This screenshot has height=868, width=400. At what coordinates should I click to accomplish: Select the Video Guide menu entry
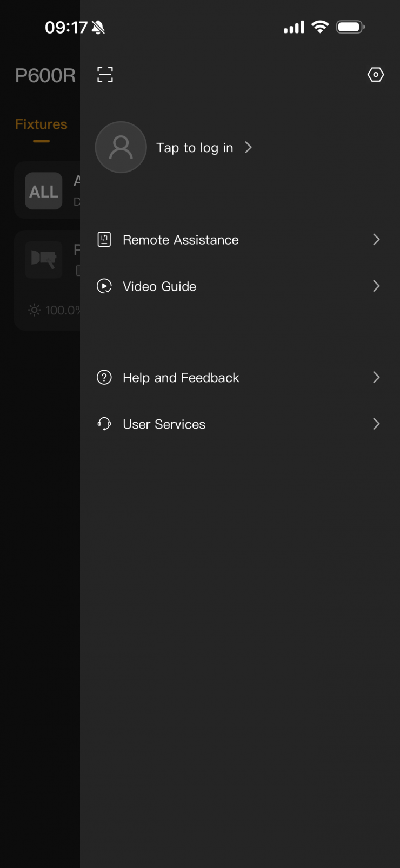[159, 286]
